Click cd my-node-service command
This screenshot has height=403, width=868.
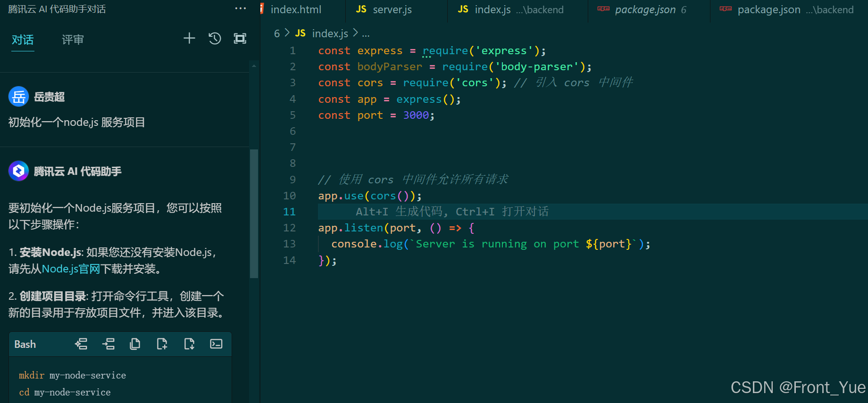(65, 392)
